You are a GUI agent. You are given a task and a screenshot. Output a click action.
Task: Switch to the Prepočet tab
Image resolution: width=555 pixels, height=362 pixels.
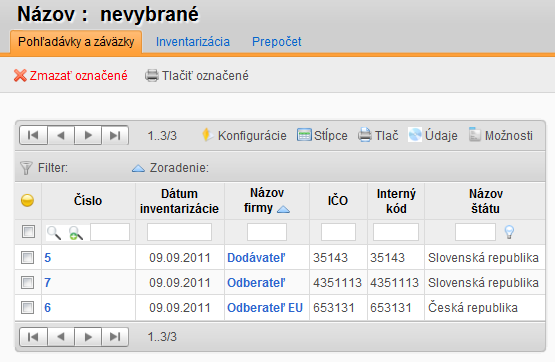click(x=276, y=42)
